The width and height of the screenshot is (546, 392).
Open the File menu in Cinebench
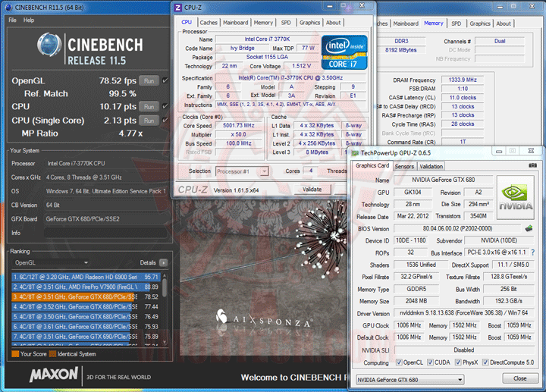tap(13, 20)
